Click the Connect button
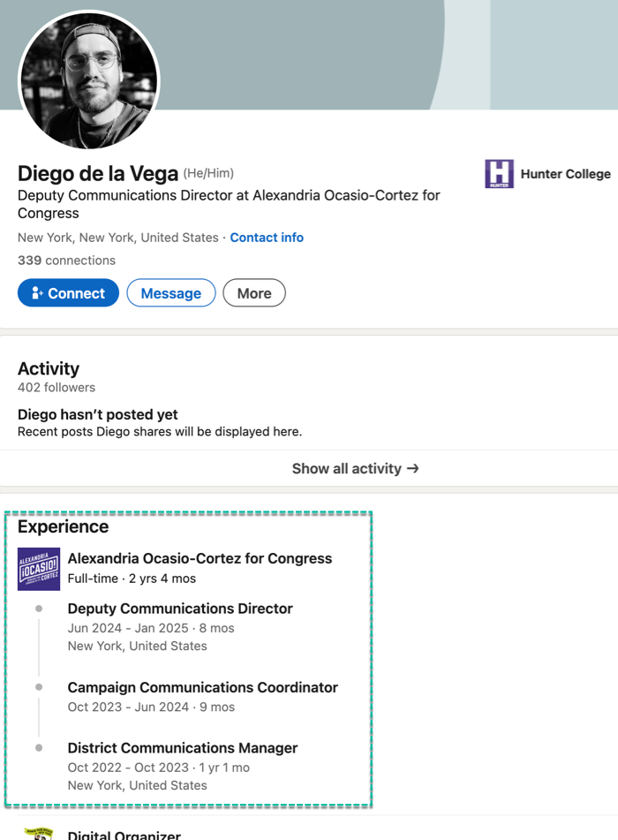 coord(68,293)
